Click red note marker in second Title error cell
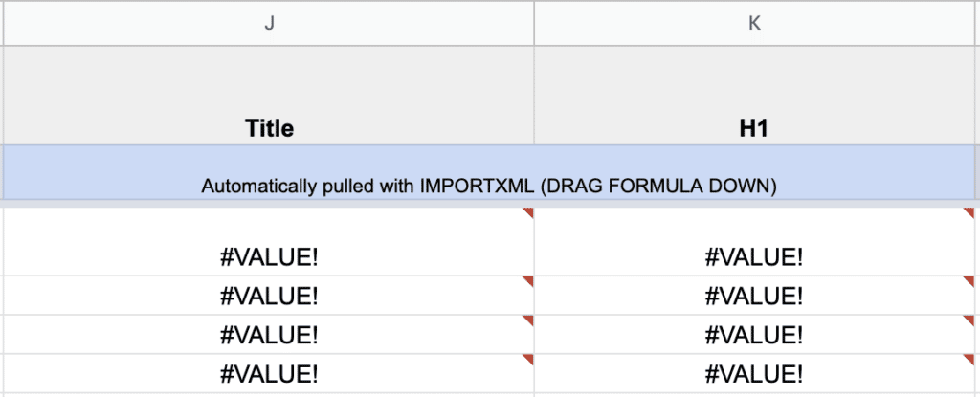 click(528, 281)
